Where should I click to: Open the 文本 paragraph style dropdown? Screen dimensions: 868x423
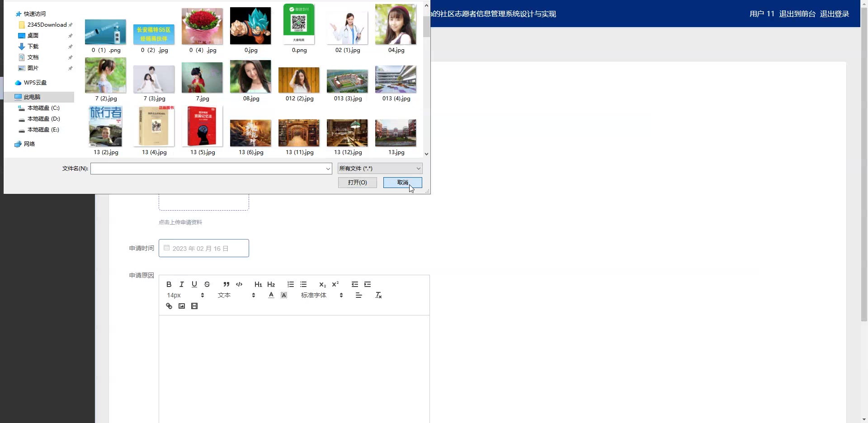tap(236, 295)
